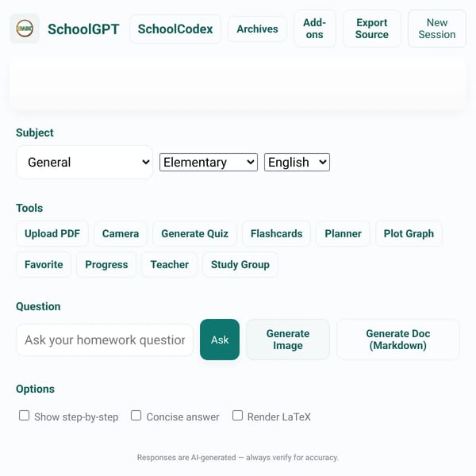Screen dimensions: 476x476
Task: Click the Favorite tool button
Action: [44, 264]
